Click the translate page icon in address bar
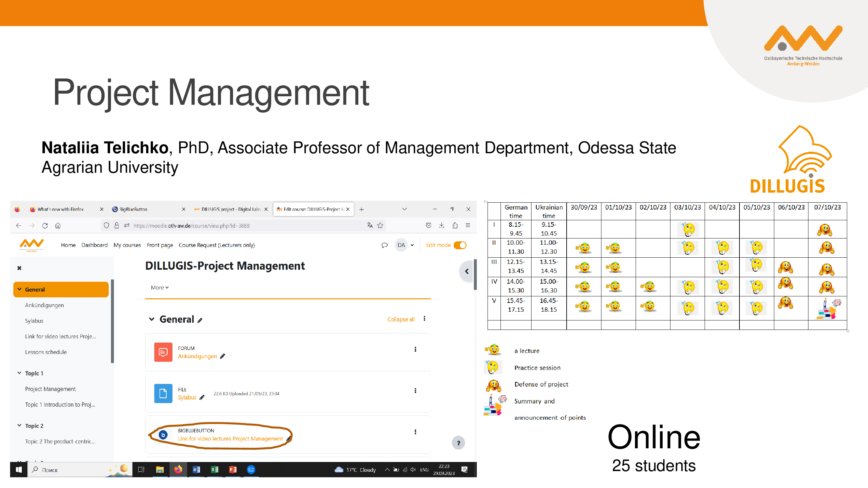This screenshot has height=488, width=868. (x=370, y=226)
